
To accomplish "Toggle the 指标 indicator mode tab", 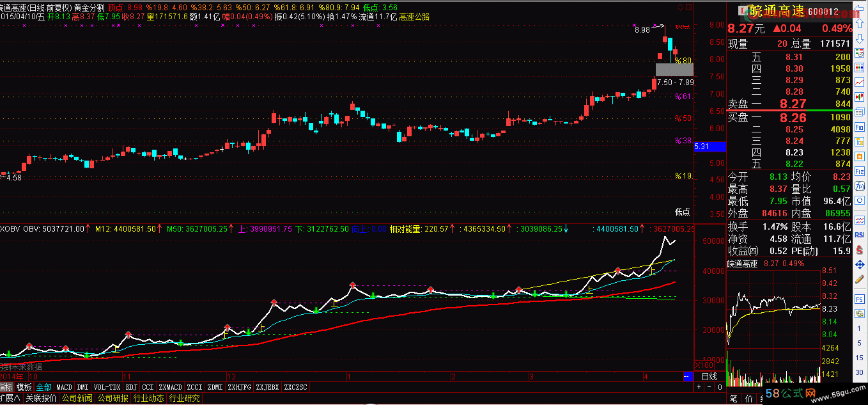I will (6, 387).
